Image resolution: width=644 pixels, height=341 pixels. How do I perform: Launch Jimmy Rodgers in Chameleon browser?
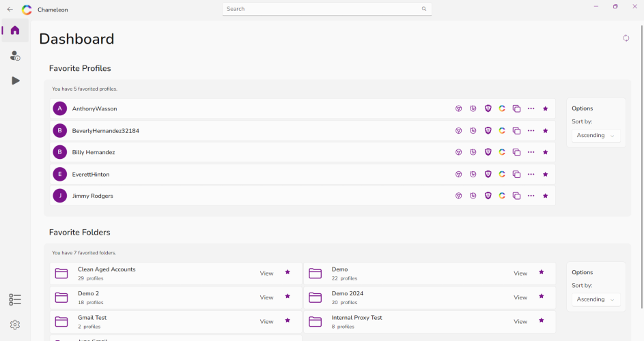tap(502, 196)
